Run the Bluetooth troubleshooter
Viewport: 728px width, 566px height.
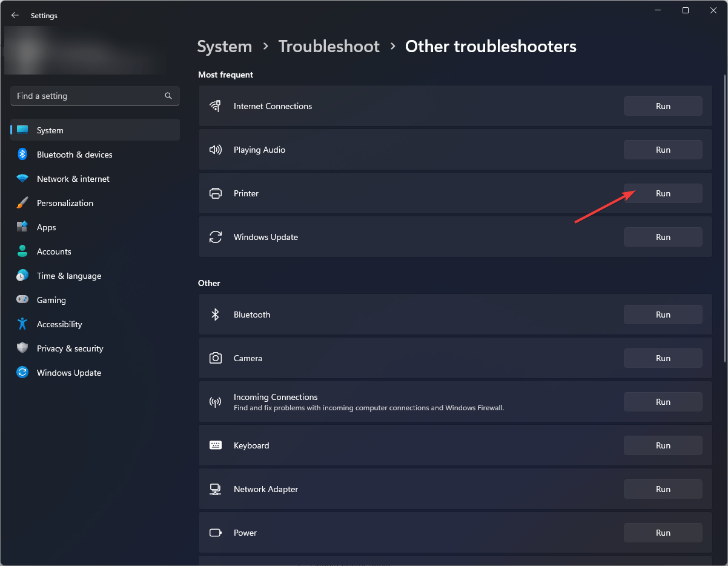(663, 315)
